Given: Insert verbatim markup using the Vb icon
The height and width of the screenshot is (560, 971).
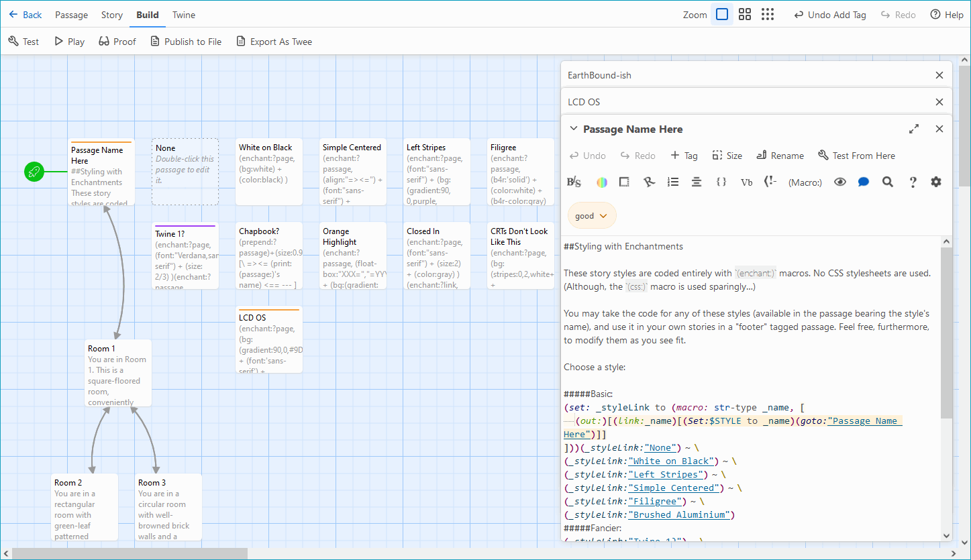Looking at the screenshot, I should click(x=746, y=181).
